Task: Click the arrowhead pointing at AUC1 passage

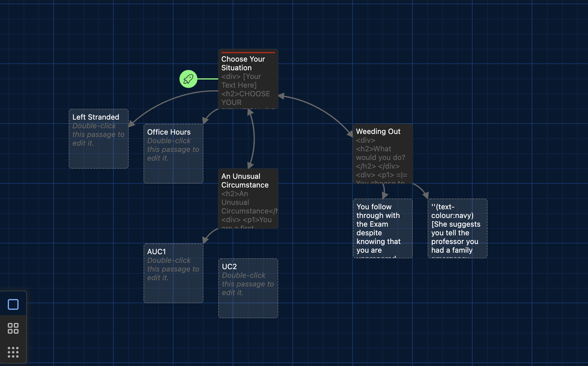Action: click(x=205, y=240)
